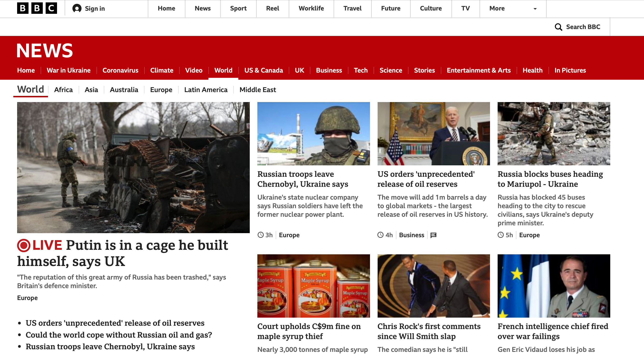Go to Middle East regional news
The image size is (644, 354).
point(258,90)
